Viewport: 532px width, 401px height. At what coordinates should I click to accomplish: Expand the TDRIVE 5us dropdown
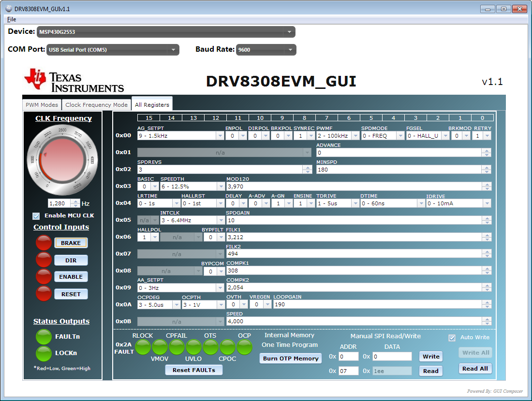tap(355, 203)
